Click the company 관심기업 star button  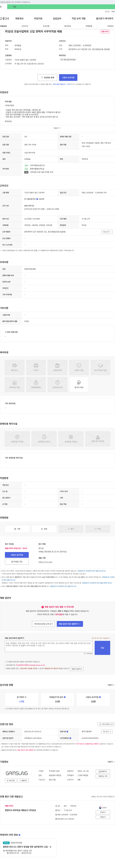click(11, 780)
